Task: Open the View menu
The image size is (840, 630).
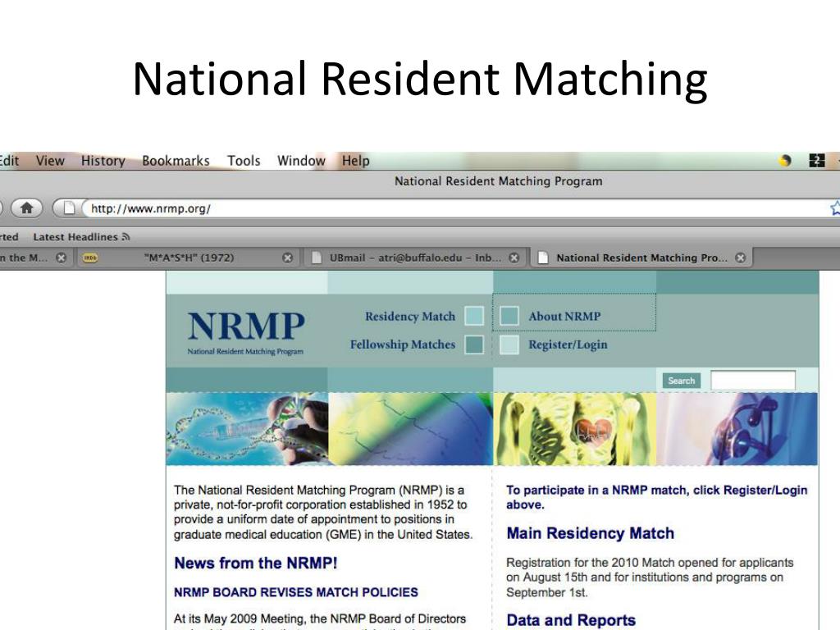Action: tap(50, 161)
